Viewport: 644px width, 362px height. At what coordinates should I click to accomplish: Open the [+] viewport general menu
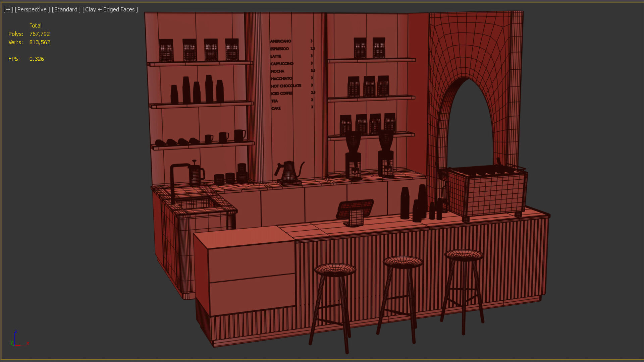[x=8, y=9]
